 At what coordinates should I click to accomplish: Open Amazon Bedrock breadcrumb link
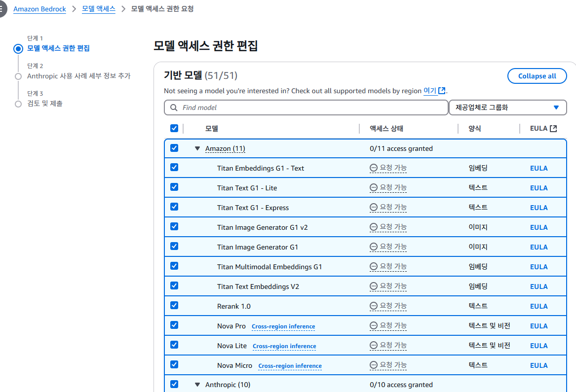(39, 9)
